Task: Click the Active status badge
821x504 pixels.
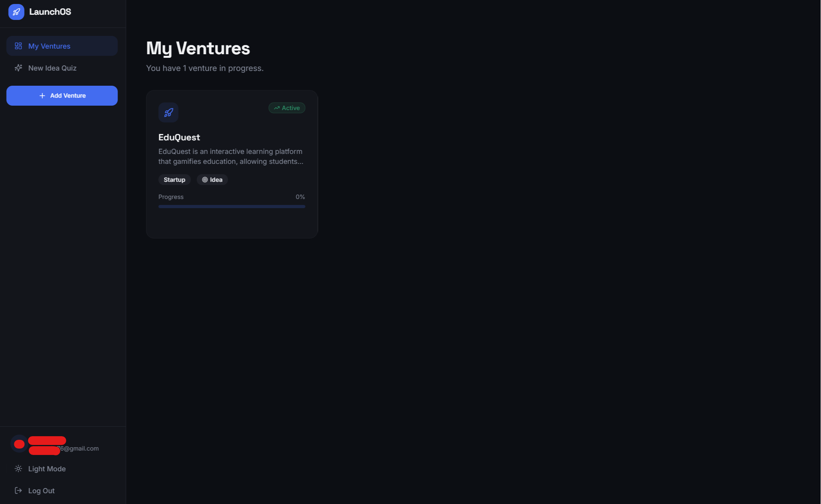Action: [x=287, y=108]
